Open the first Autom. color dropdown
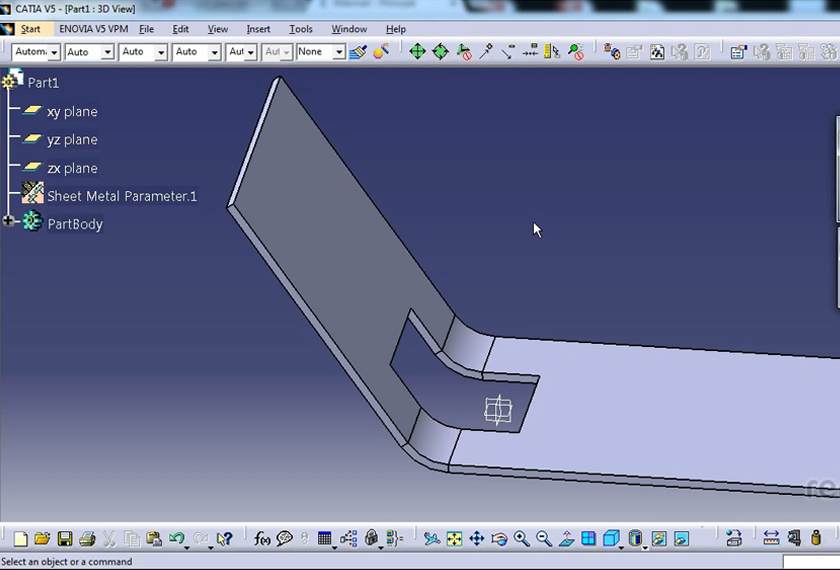This screenshot has height=570, width=840. (53, 52)
